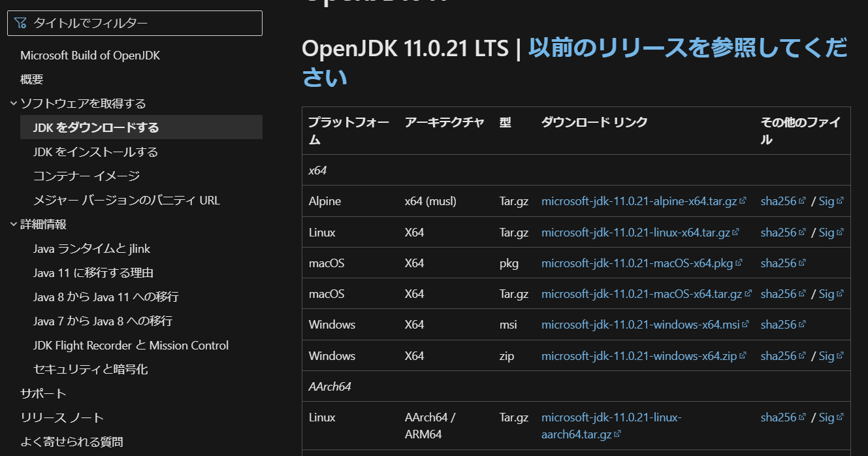Open Sig link in Windows zip row
This screenshot has height=456, width=868.
pos(826,356)
